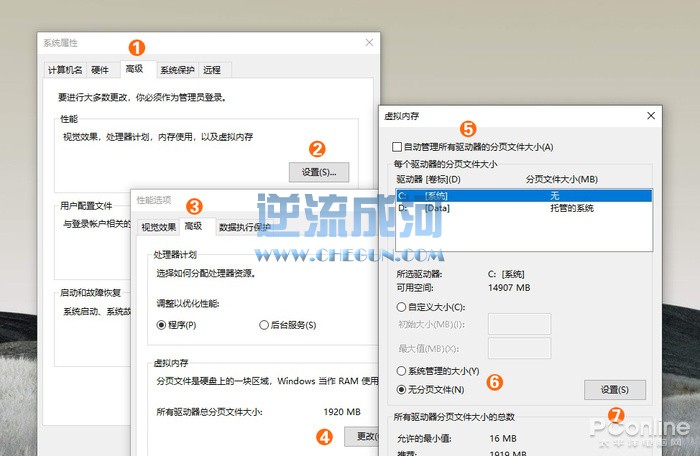Choose the 后台服务(S) radio option

point(288,325)
